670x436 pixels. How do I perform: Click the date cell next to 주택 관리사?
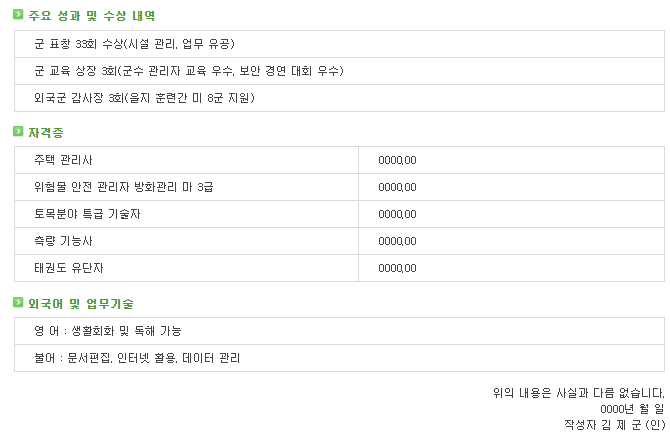tap(511, 160)
